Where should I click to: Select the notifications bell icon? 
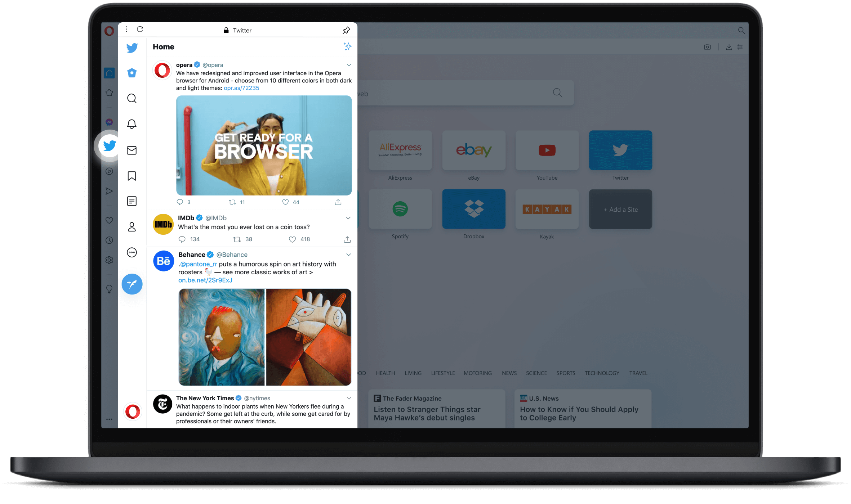132,124
